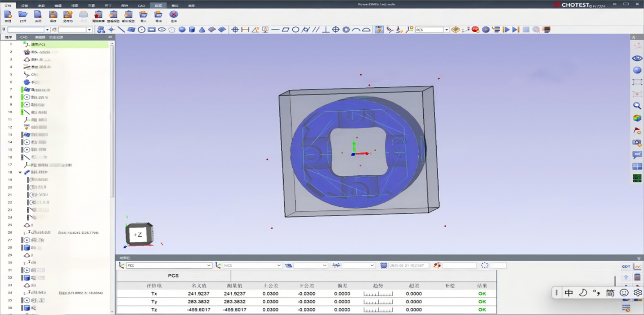This screenshot has width=644, height=315.
Task: Select the Cone element tool
Action: pos(202,29)
